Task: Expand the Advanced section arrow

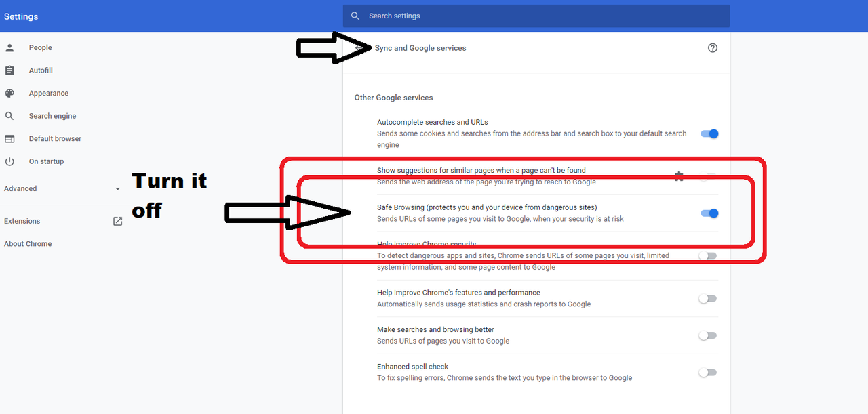Action: 117,189
